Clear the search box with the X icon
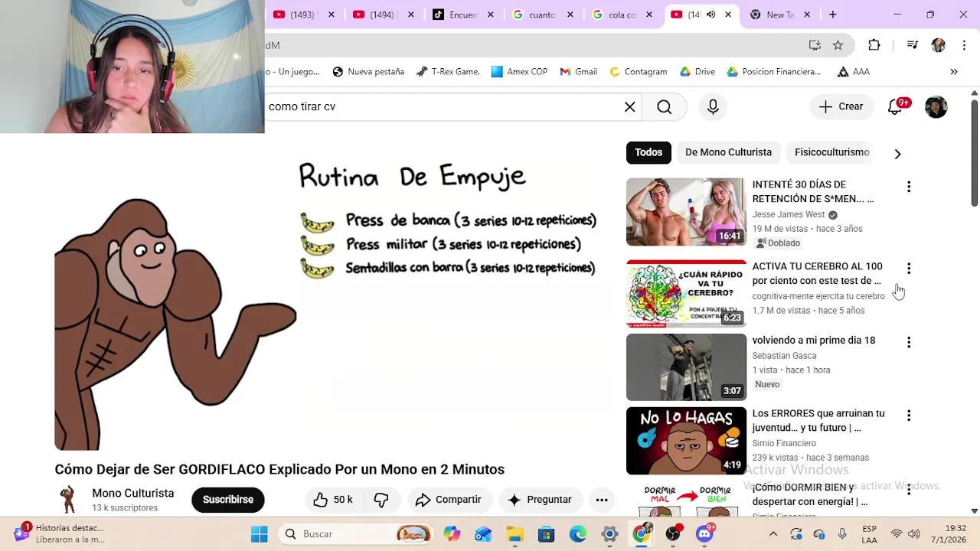Viewport: 980px width, 551px height. pyautogui.click(x=629, y=107)
